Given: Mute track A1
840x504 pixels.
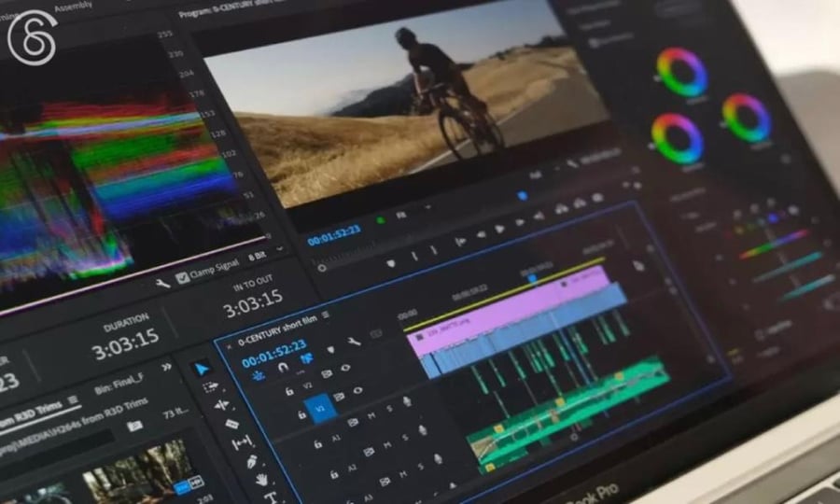Looking at the screenshot, I should [x=371, y=416].
